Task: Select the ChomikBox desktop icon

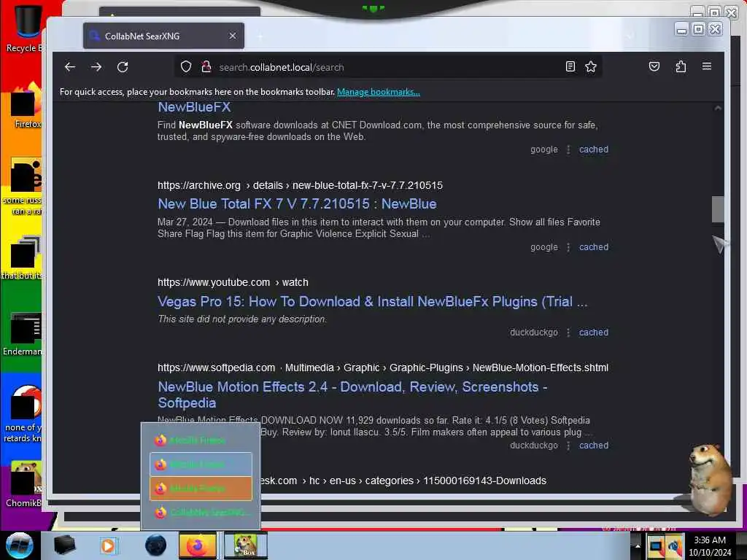Action: tap(23, 484)
